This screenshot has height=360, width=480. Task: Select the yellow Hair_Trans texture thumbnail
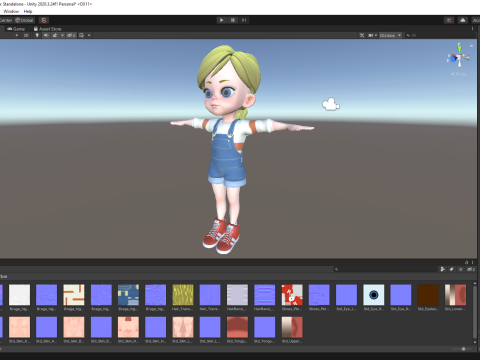coord(183,295)
